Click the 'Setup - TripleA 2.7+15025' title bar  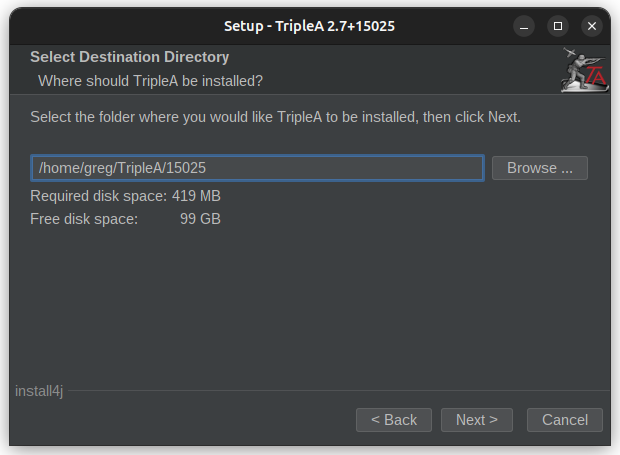tap(310, 26)
